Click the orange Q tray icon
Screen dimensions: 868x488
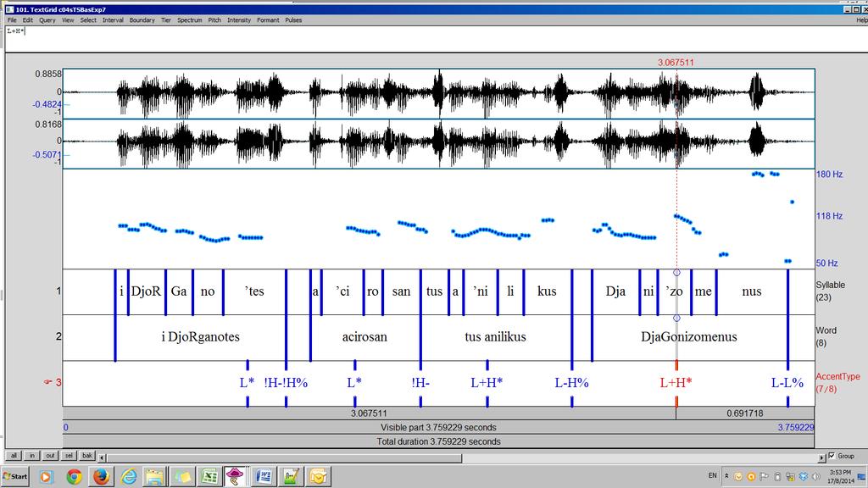751,476
